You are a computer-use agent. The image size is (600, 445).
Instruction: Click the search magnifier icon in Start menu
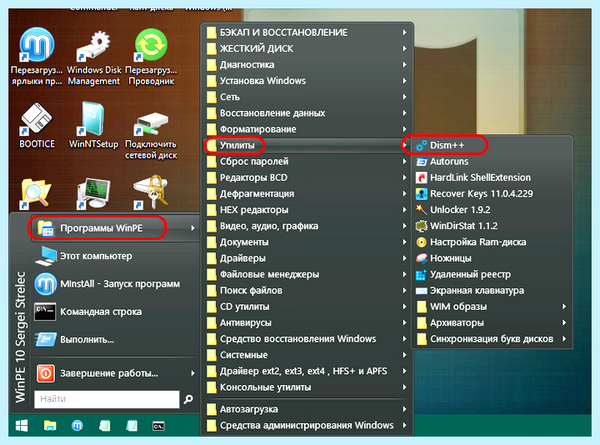[188, 399]
